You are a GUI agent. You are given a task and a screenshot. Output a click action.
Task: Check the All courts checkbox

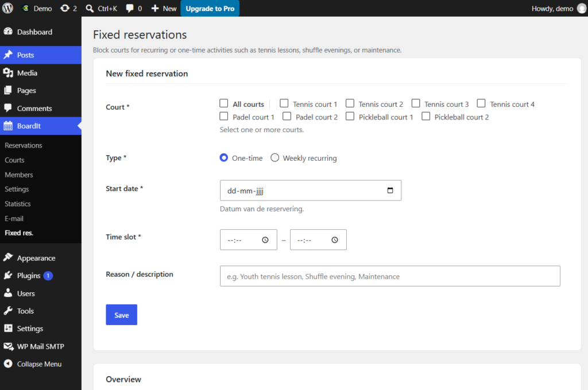coord(224,103)
